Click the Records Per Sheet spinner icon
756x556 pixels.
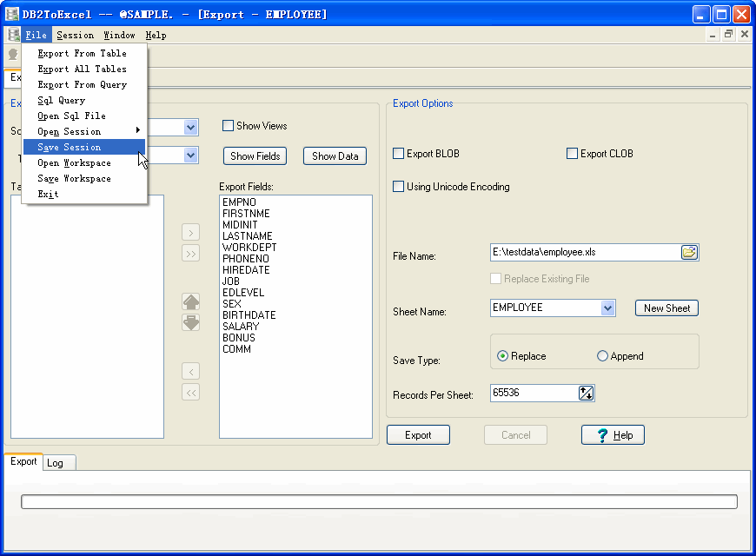coord(587,393)
